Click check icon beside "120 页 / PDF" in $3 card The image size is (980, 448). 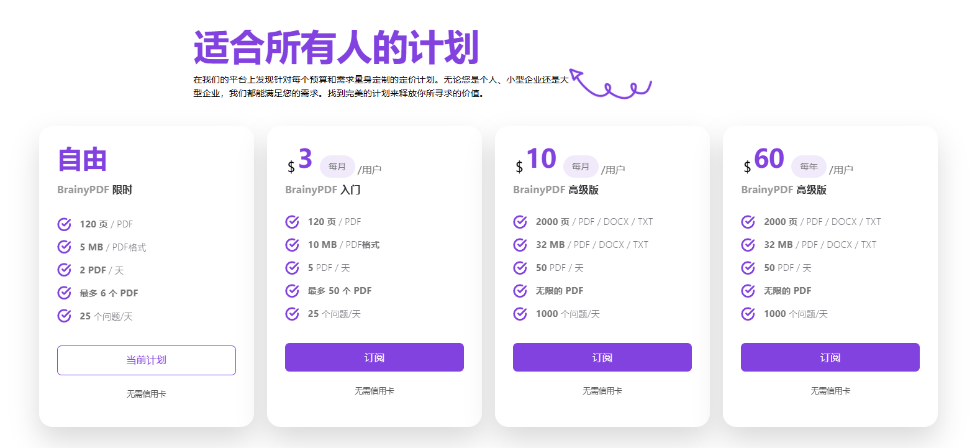click(x=293, y=222)
